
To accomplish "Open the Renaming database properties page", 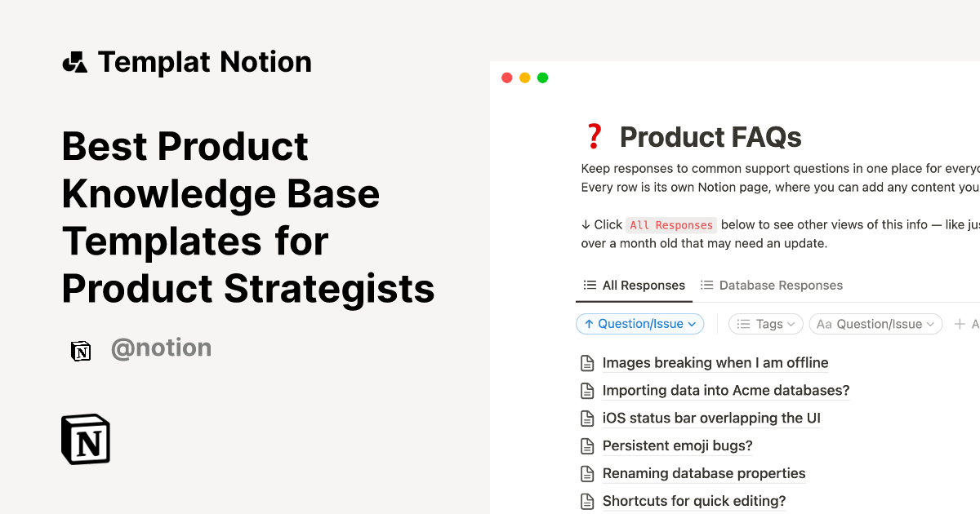I will tap(703, 473).
